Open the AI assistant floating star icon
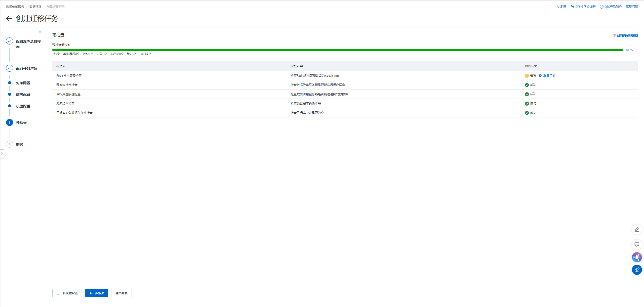644x307 pixels. pos(637,257)
